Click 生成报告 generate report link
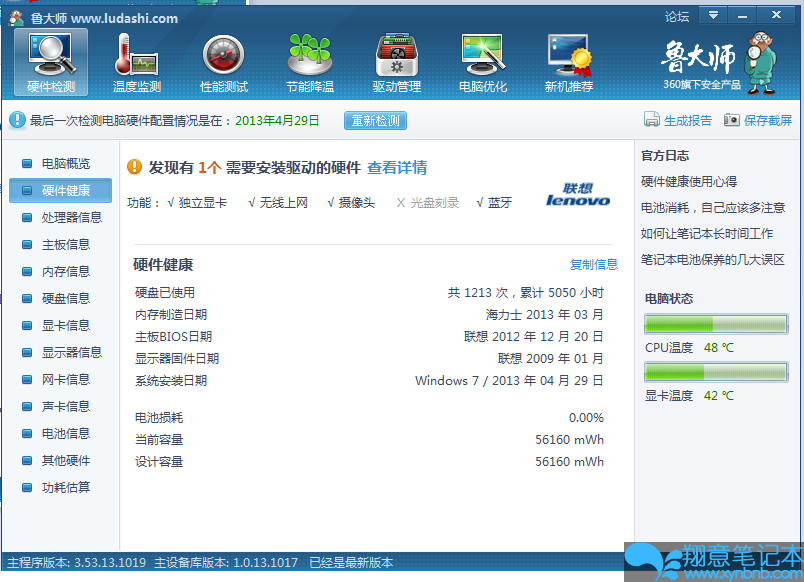 tap(688, 121)
